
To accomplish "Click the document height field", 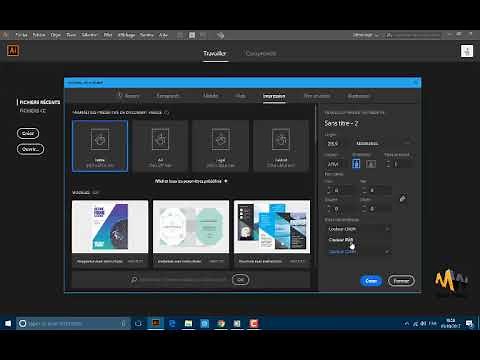I will (x=337, y=164).
